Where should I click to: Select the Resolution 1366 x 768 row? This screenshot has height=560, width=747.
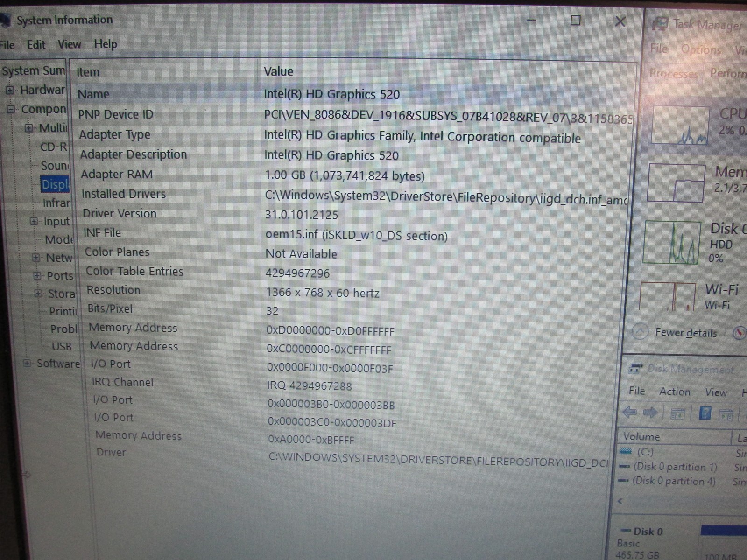pyautogui.click(x=355, y=291)
